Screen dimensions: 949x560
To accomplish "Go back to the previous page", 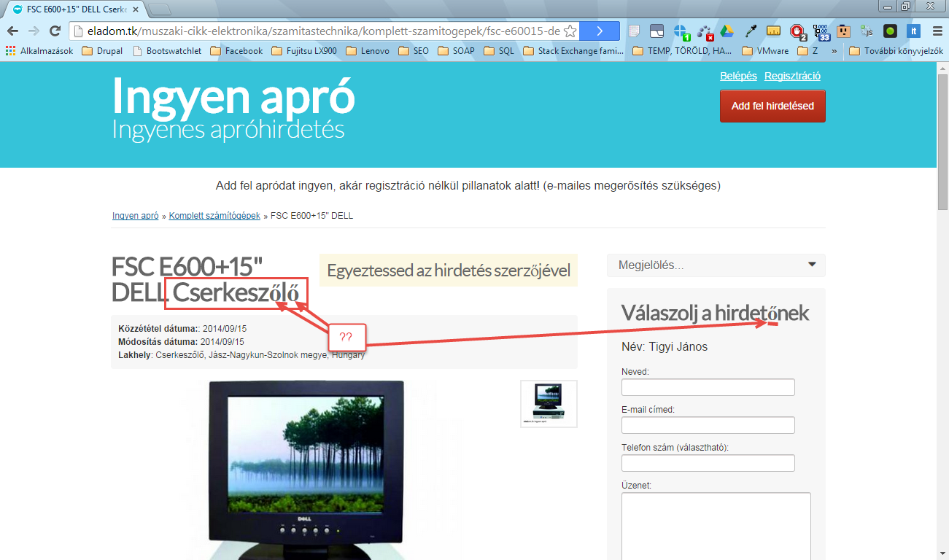I will tap(12, 31).
